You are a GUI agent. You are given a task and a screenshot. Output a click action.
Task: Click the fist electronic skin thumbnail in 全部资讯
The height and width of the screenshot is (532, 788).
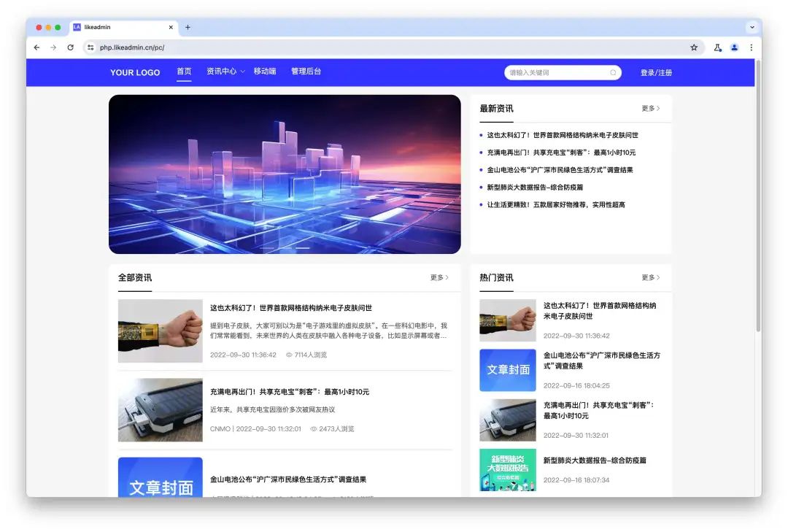[161, 331]
